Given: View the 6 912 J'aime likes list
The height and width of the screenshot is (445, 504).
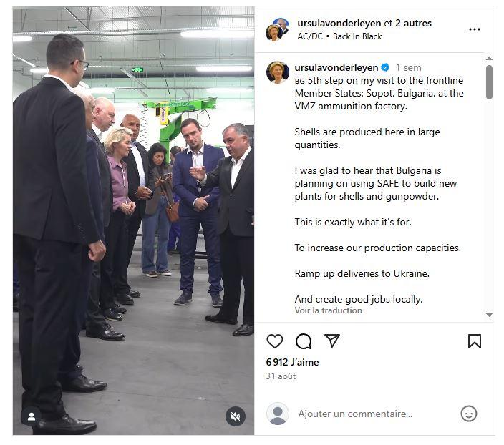Looking at the screenshot, I should (x=292, y=362).
